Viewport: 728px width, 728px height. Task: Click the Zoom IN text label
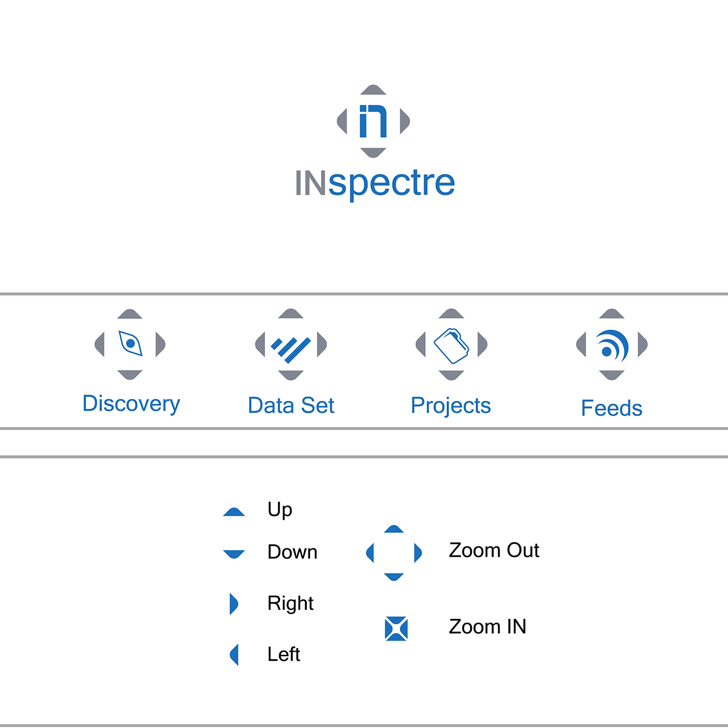pyautogui.click(x=487, y=627)
